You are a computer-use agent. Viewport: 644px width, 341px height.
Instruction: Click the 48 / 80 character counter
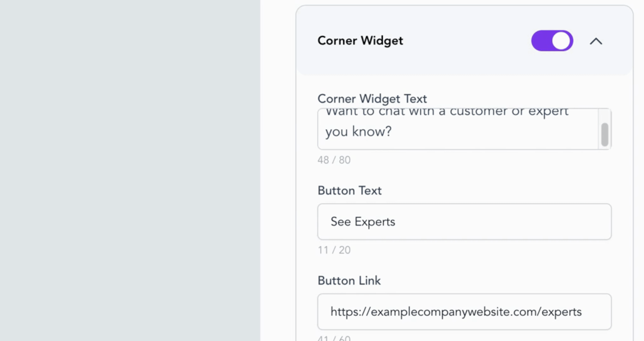point(334,160)
